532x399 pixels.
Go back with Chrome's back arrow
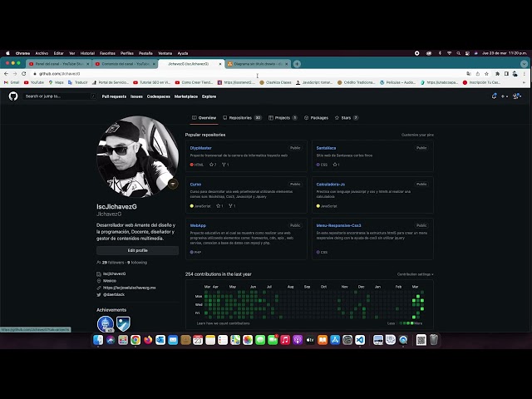[6, 74]
